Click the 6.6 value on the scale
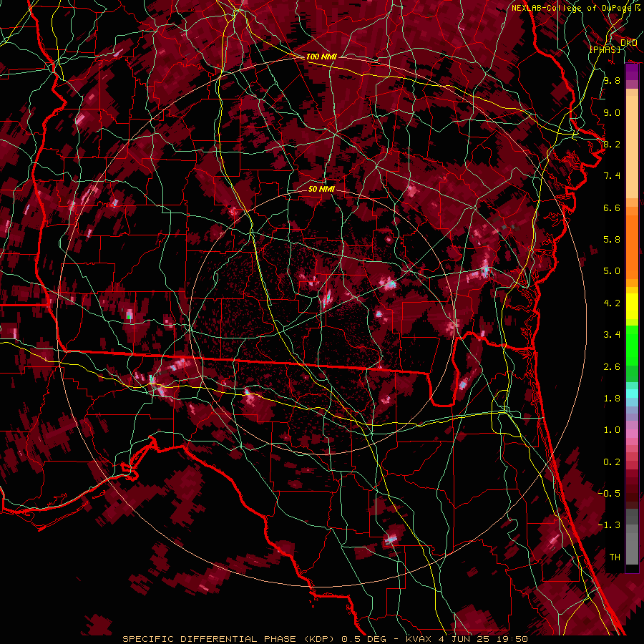This screenshot has width=644, height=644. pos(612,208)
